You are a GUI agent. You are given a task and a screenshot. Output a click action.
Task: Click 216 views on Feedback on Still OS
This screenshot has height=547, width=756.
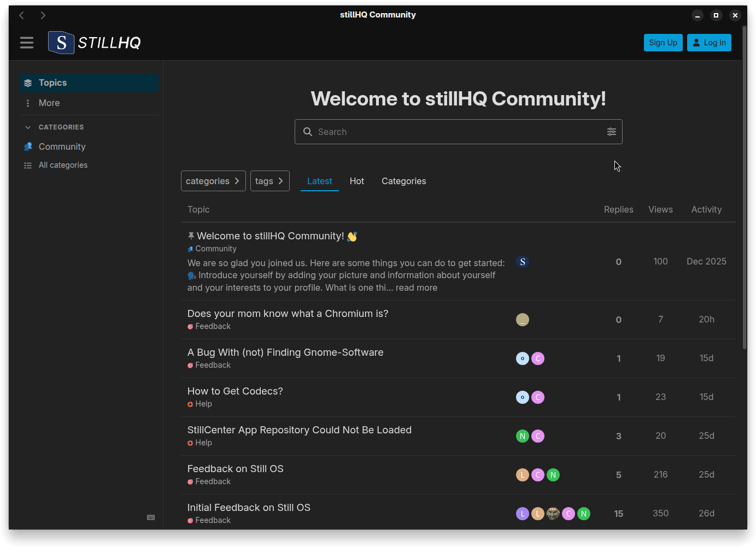point(661,474)
